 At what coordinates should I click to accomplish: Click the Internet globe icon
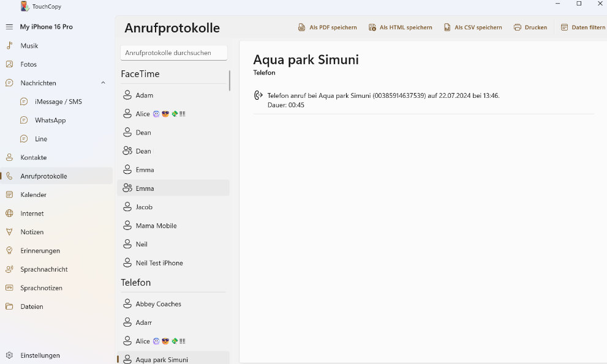9,214
